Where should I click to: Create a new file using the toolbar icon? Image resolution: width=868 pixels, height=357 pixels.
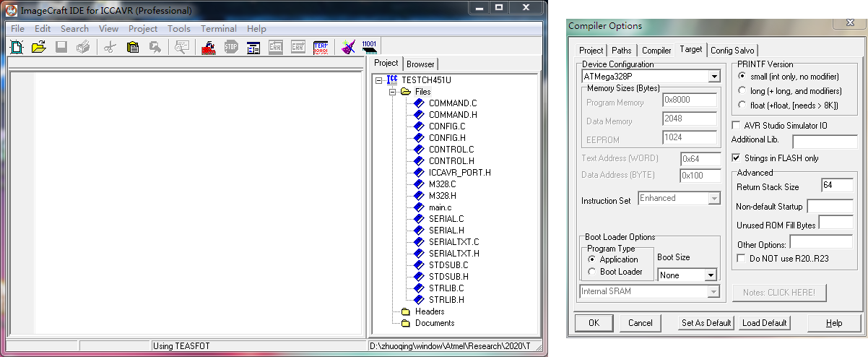pyautogui.click(x=17, y=48)
